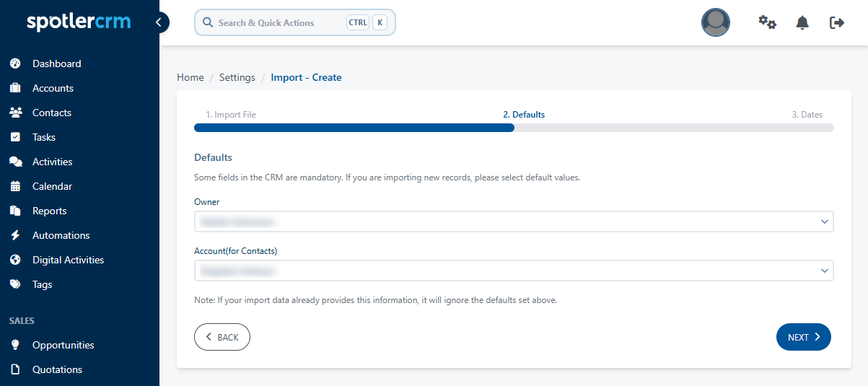
Task: Click the Opportunities lightbulb icon
Action: [15, 345]
